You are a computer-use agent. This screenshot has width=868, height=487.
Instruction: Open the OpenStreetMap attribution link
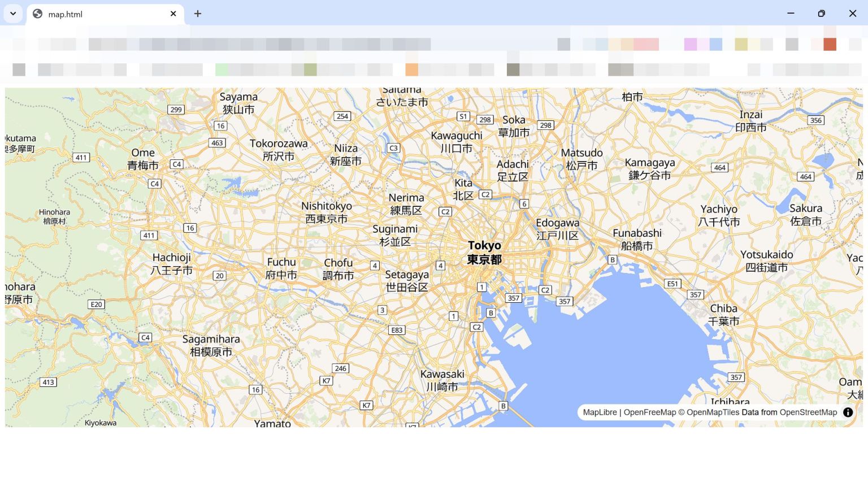(x=808, y=412)
